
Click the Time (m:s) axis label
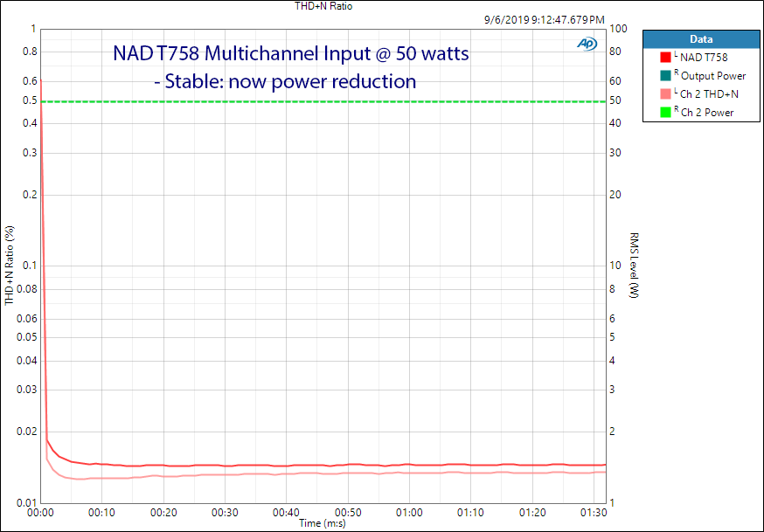tap(322, 523)
